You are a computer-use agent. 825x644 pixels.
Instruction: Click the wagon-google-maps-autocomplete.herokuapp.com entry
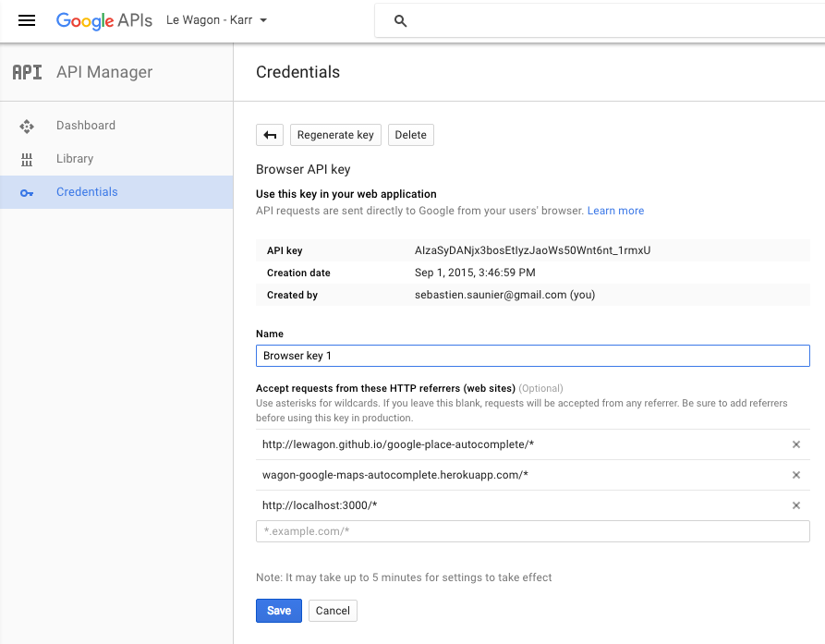pyautogui.click(x=395, y=475)
